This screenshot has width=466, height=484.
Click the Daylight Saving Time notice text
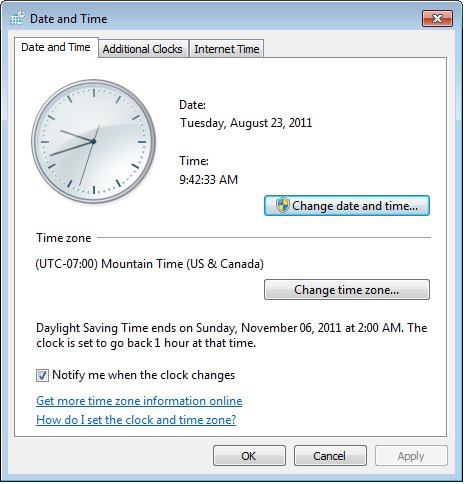point(233,336)
